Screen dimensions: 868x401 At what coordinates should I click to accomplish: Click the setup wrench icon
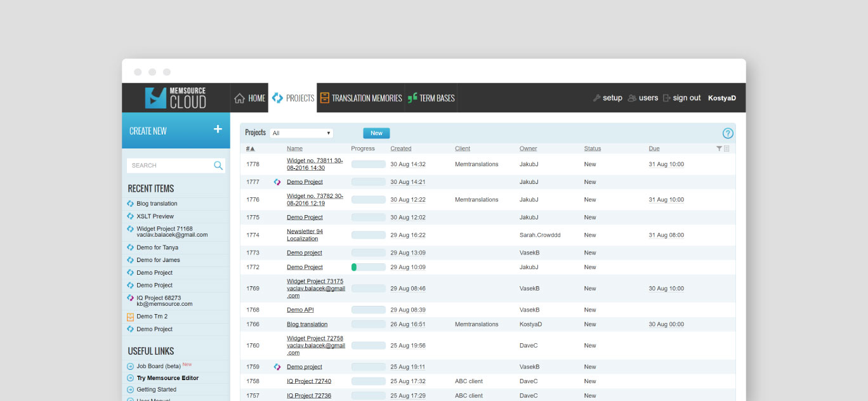(596, 98)
